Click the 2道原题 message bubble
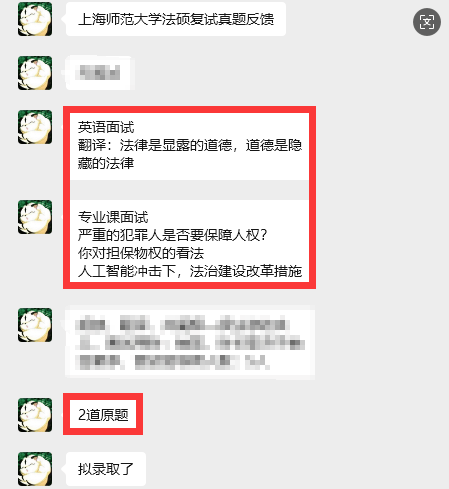 [x=103, y=415]
